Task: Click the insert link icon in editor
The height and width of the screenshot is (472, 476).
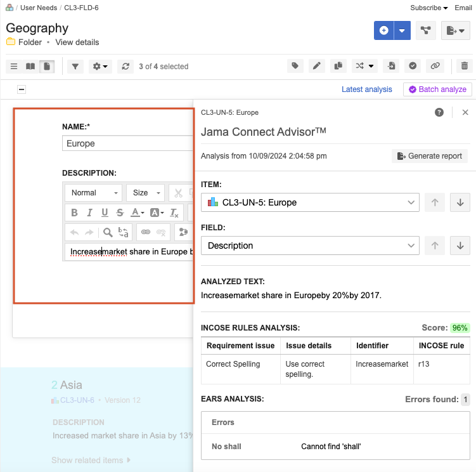Action: click(146, 232)
